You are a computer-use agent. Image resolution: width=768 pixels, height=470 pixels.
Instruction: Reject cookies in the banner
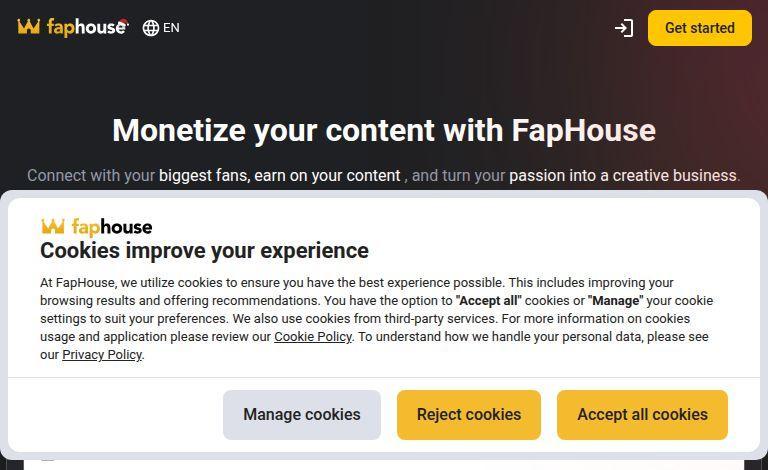(468, 414)
